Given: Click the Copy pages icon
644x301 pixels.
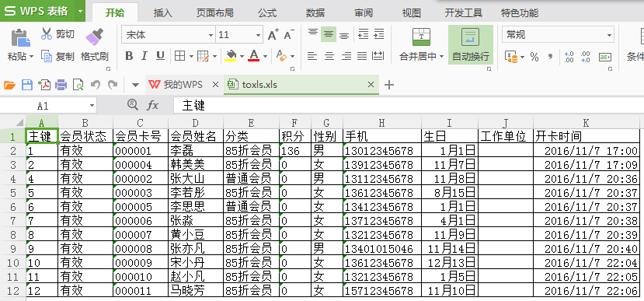Looking at the screenshot, I should [x=47, y=56].
